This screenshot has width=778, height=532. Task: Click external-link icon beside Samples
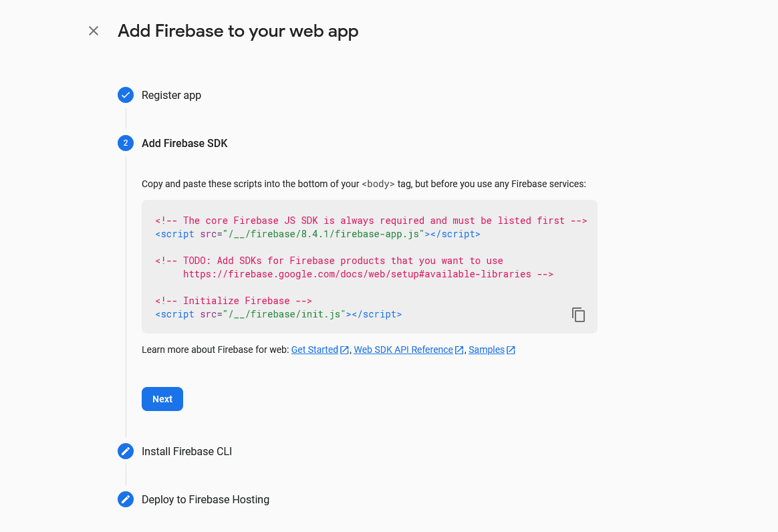(511, 350)
